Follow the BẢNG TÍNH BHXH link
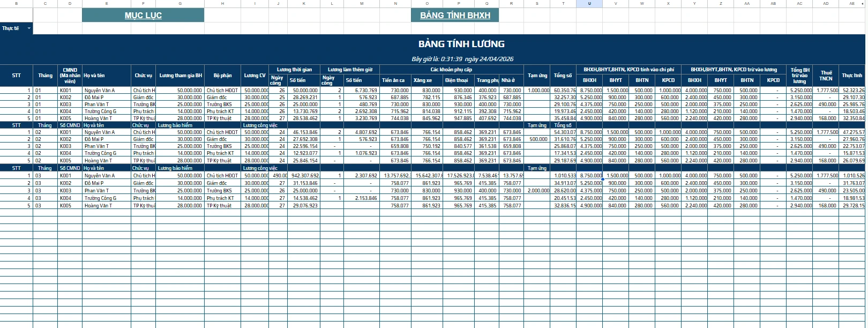868x328 pixels. click(455, 16)
